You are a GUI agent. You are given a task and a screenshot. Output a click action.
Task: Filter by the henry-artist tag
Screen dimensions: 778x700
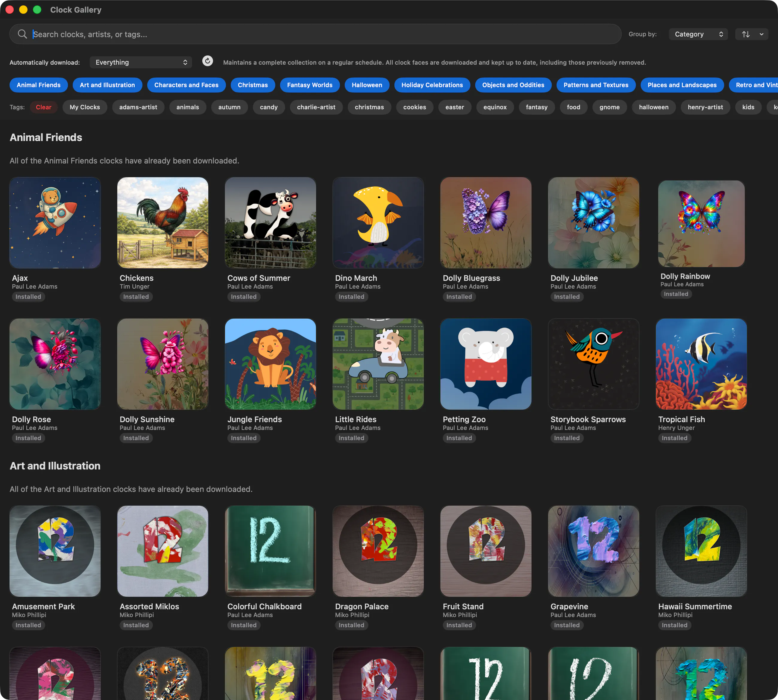(x=705, y=107)
